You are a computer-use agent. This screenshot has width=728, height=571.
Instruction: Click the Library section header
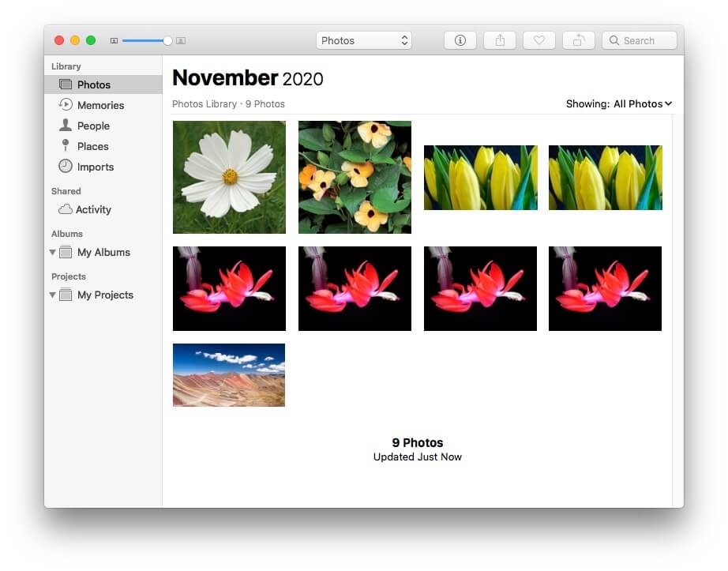(66, 66)
